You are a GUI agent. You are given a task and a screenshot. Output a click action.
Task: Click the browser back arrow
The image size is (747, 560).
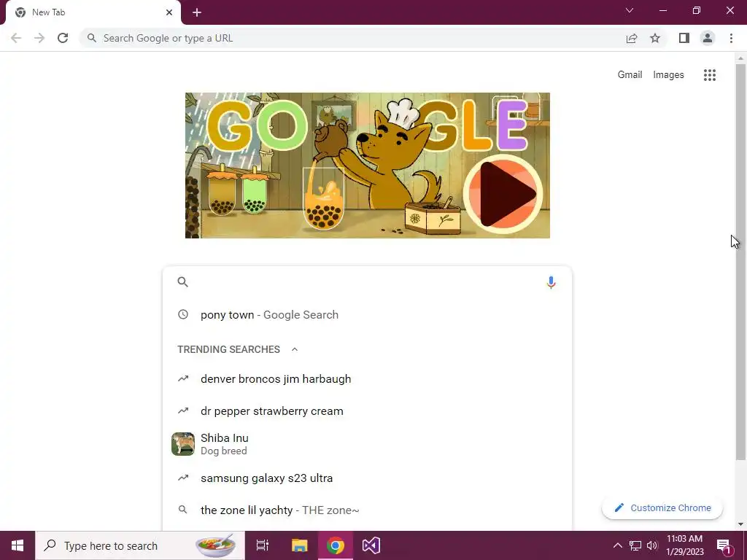click(16, 38)
